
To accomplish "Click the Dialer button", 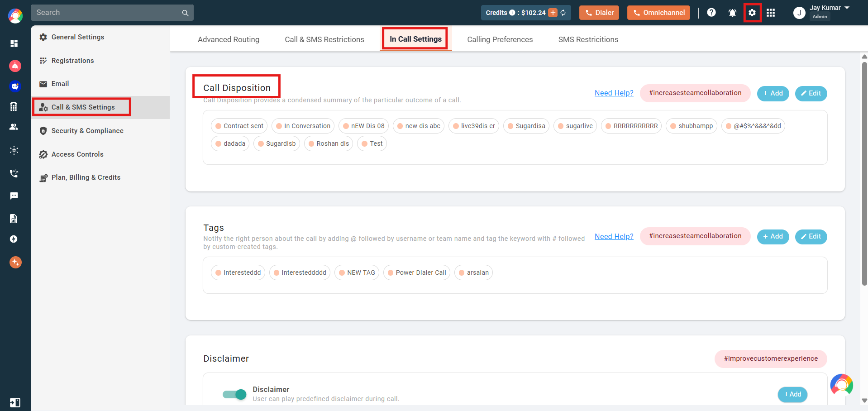I will pyautogui.click(x=599, y=13).
